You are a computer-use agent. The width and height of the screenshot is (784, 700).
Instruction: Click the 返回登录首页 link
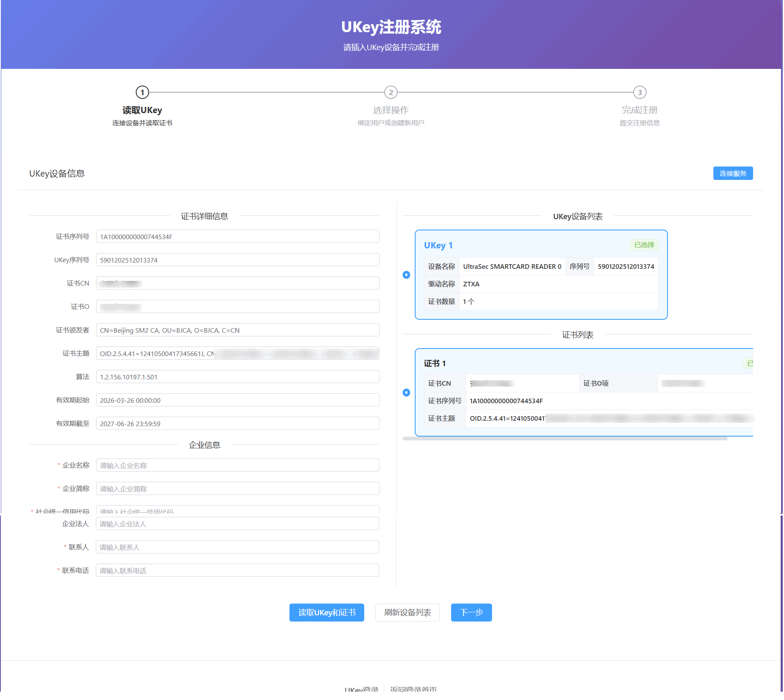414,689
